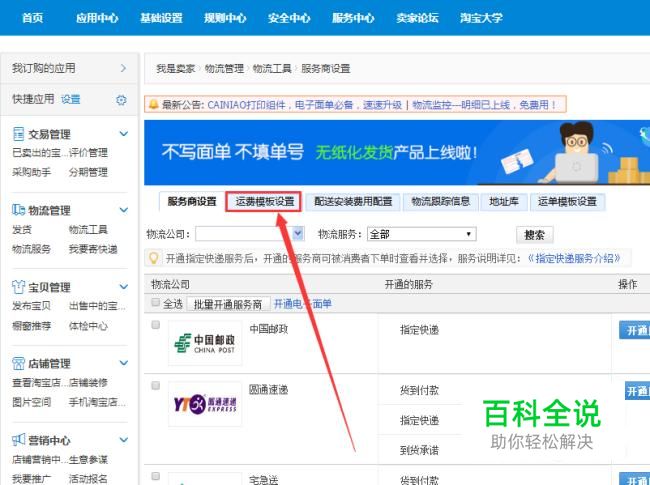
Task: Collapse the 交易管理 section chevron
Action: pos(124,133)
